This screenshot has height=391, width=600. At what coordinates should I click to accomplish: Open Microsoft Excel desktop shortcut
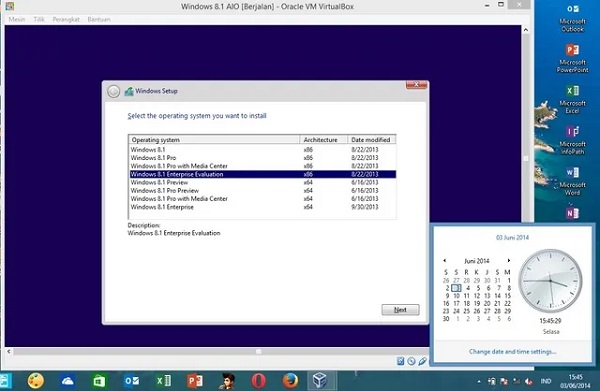pyautogui.click(x=572, y=99)
